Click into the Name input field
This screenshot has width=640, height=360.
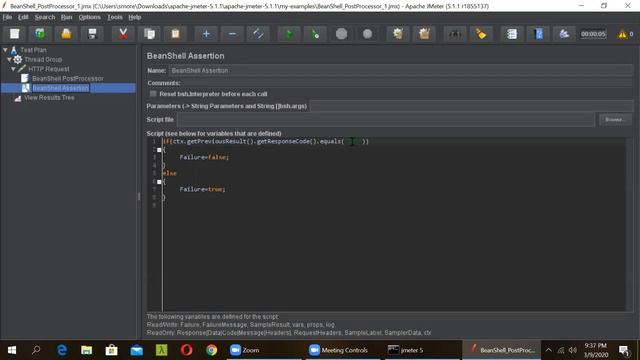point(401,71)
